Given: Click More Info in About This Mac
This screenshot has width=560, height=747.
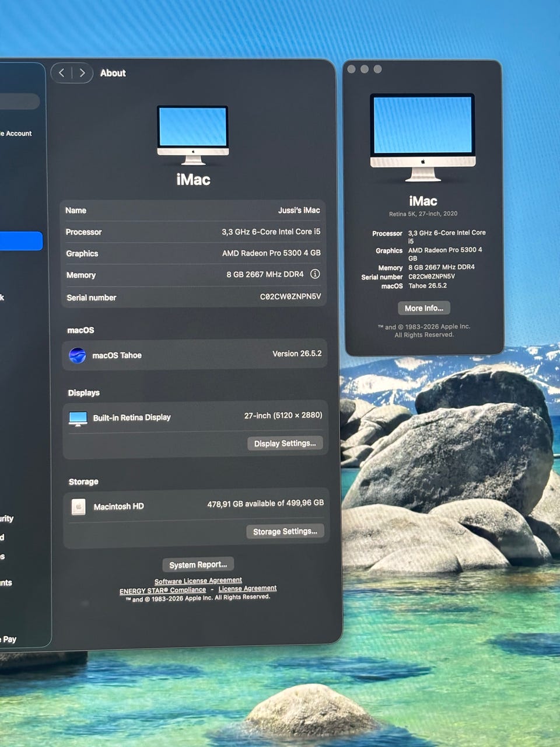Looking at the screenshot, I should tap(424, 308).
